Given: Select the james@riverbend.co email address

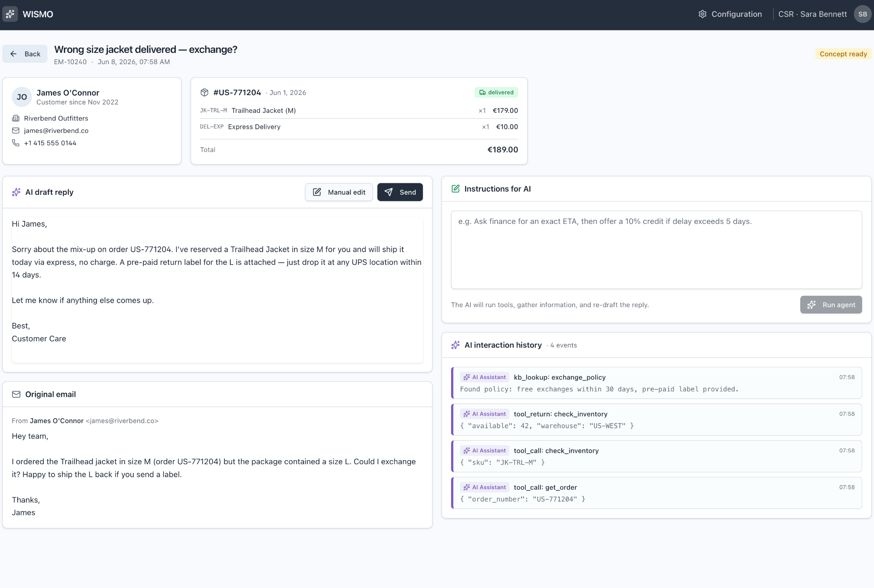Looking at the screenshot, I should [x=56, y=131].
